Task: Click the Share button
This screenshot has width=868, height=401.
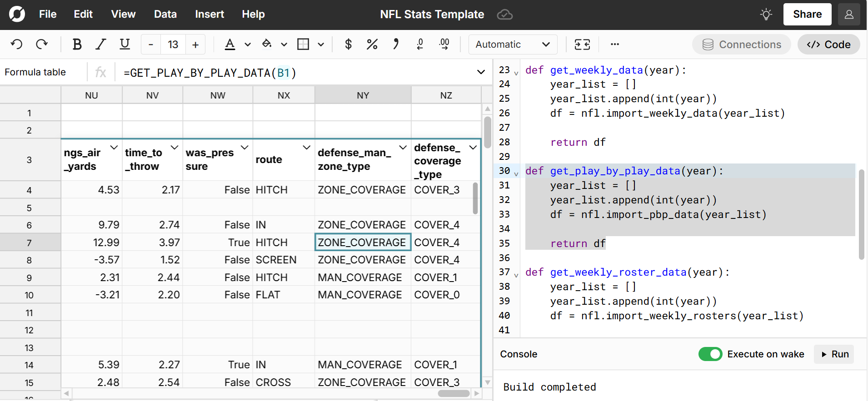Action: coord(807,15)
